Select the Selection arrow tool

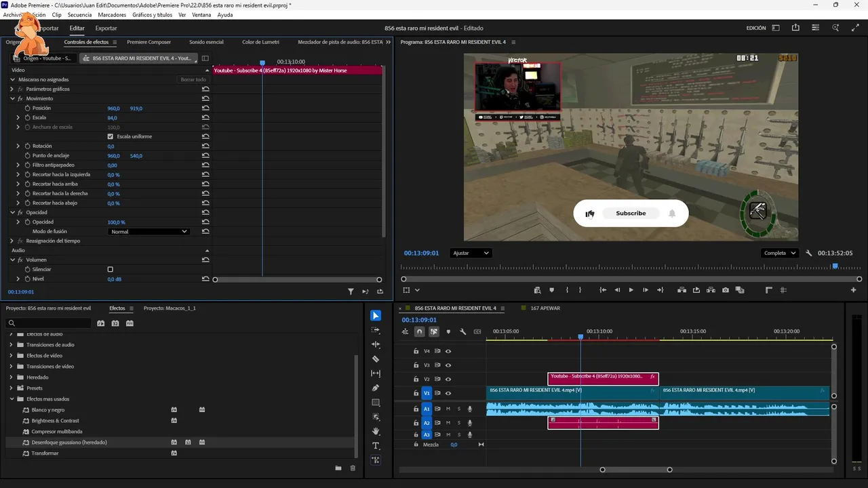click(x=376, y=316)
